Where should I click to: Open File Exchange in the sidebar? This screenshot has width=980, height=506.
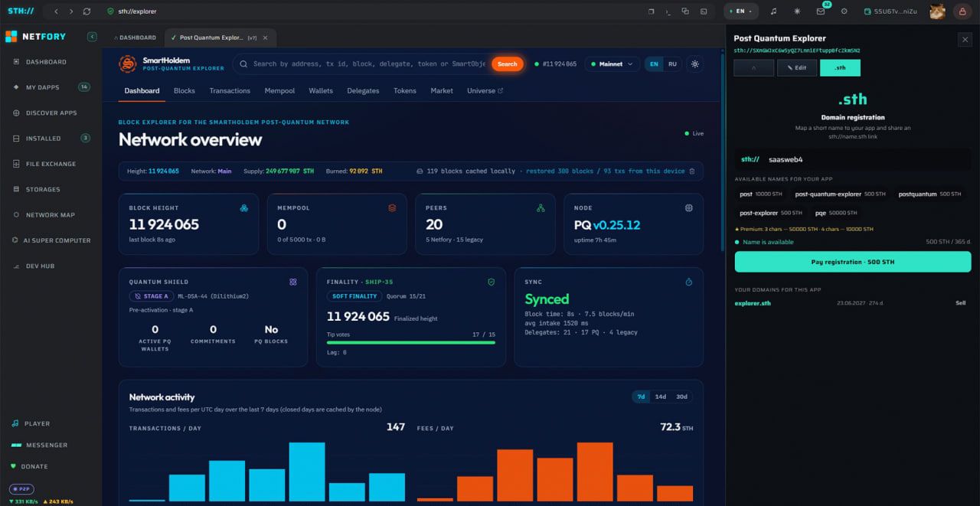coord(51,164)
